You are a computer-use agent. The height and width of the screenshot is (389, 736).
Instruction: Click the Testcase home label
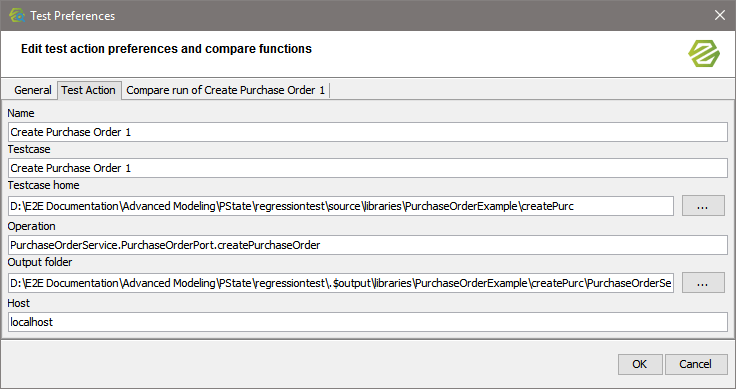(43, 185)
